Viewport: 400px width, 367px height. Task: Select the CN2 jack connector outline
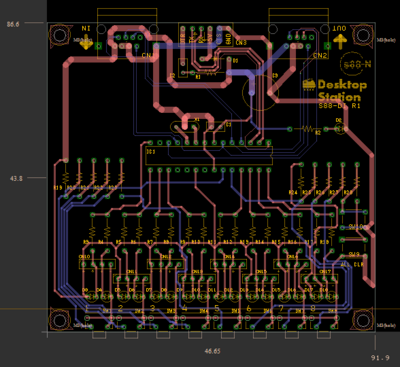click(298, 34)
